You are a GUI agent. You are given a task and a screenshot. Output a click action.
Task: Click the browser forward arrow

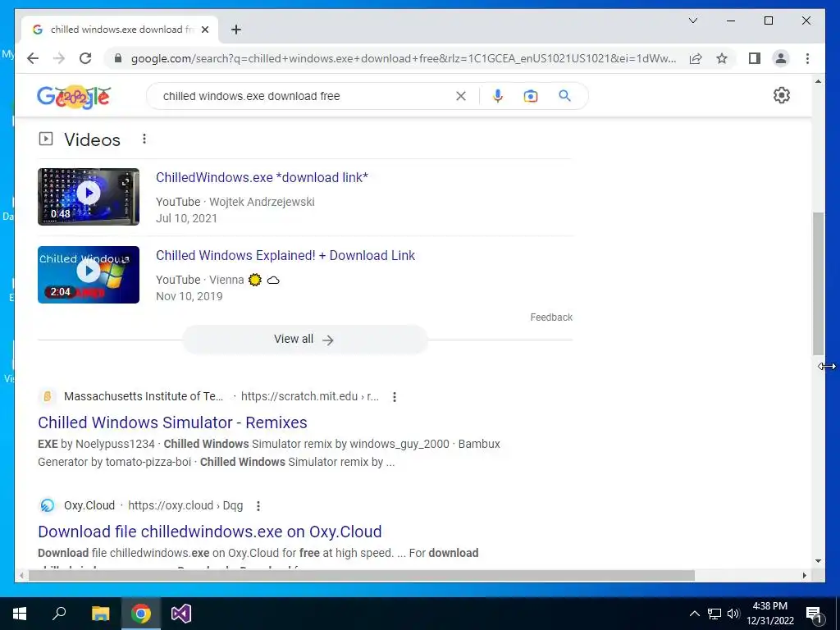coord(59,58)
